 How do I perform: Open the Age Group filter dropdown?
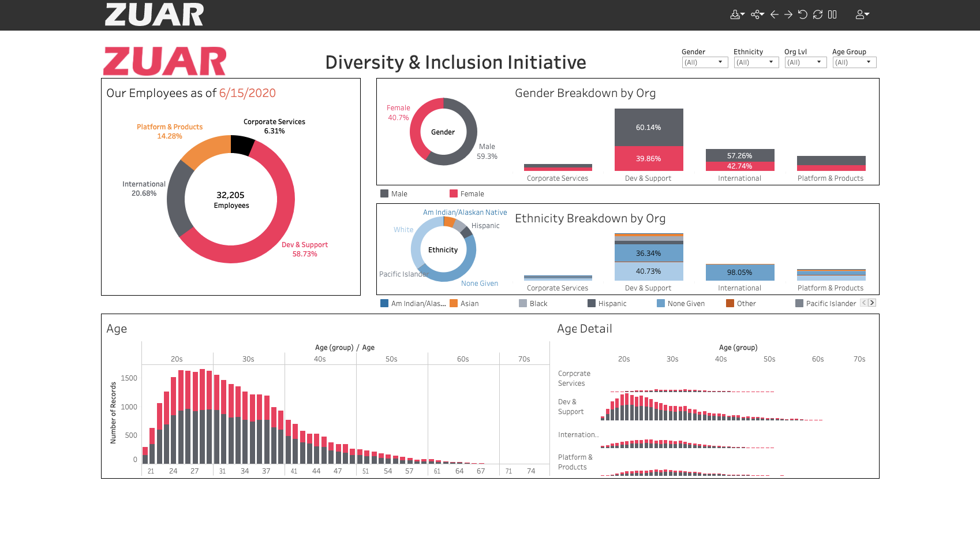[869, 62]
